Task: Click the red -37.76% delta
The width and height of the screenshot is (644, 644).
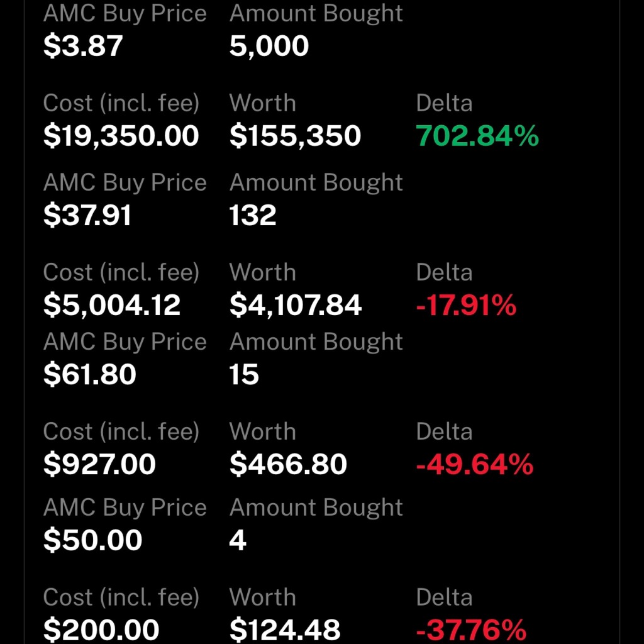Action: pos(471,630)
